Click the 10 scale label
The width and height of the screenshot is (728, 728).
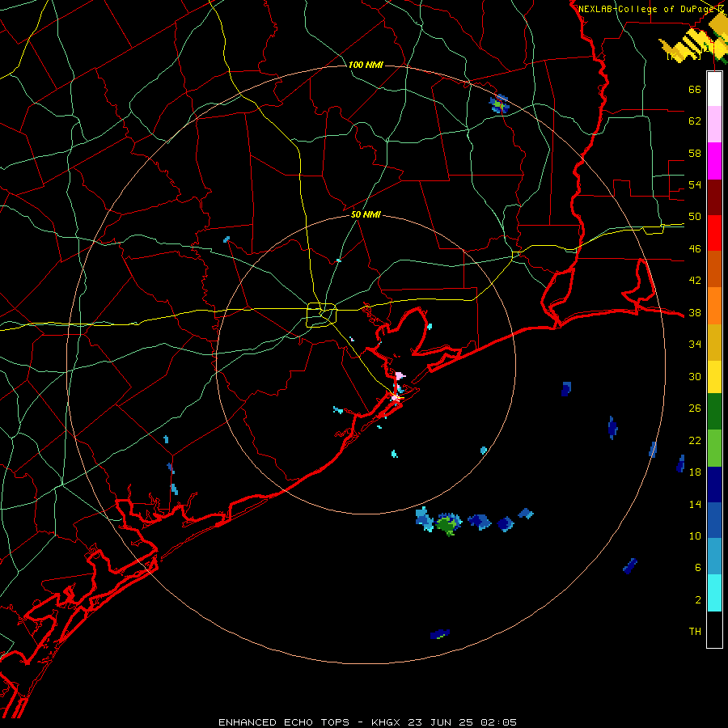(x=695, y=535)
